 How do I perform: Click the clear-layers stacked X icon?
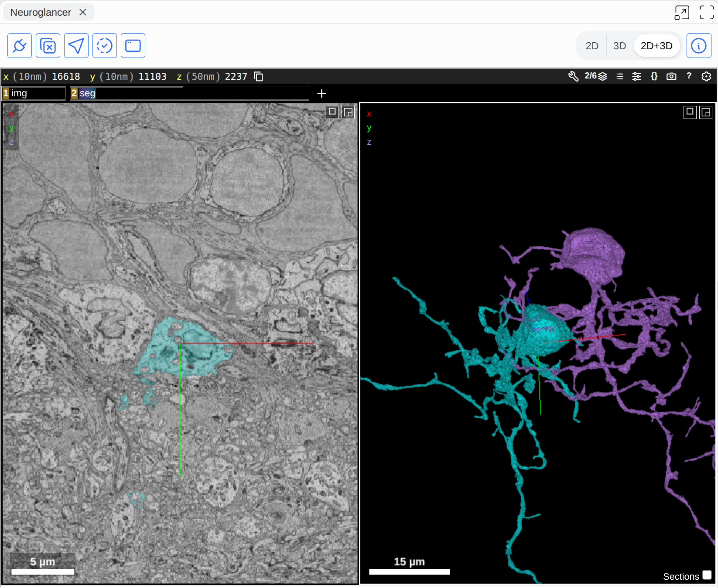pyautogui.click(x=48, y=46)
